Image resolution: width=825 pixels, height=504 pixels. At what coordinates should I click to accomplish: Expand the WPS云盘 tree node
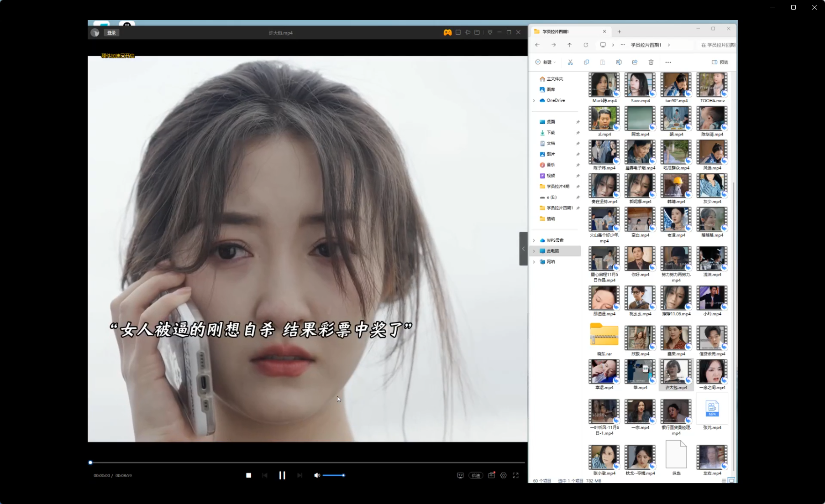tap(534, 240)
